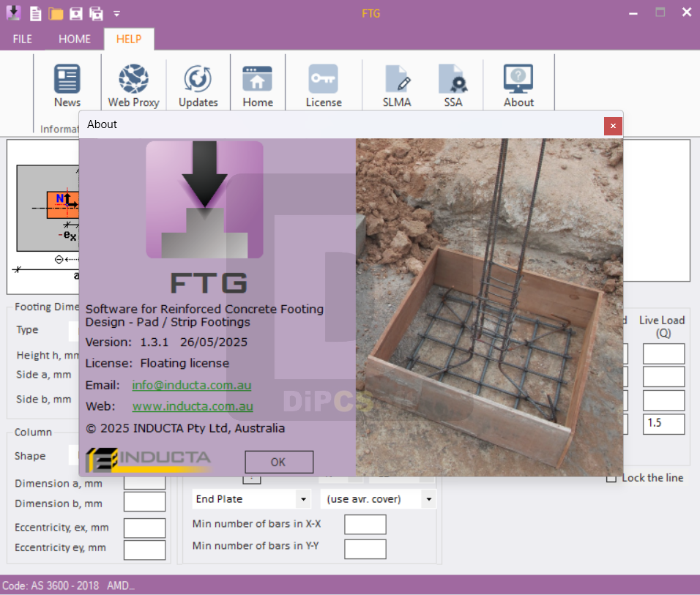The image size is (700, 595).
Task: Check for Updates in ribbon
Action: pos(198,86)
